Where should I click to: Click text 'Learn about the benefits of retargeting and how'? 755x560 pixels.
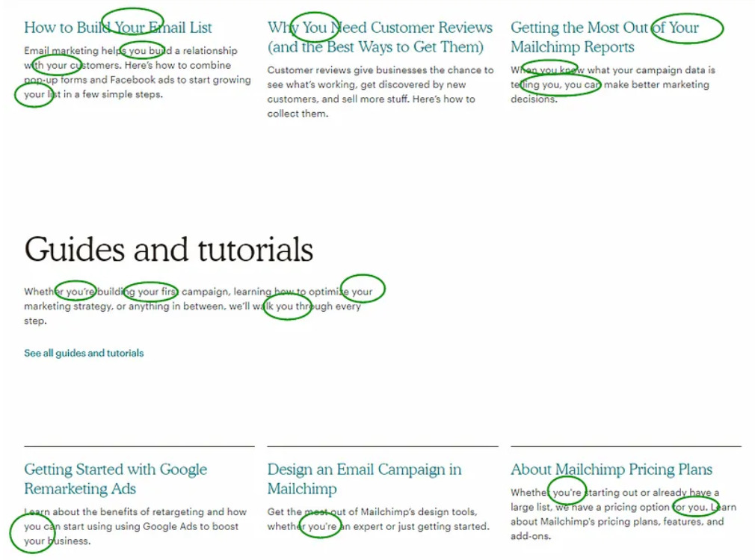tap(135, 512)
